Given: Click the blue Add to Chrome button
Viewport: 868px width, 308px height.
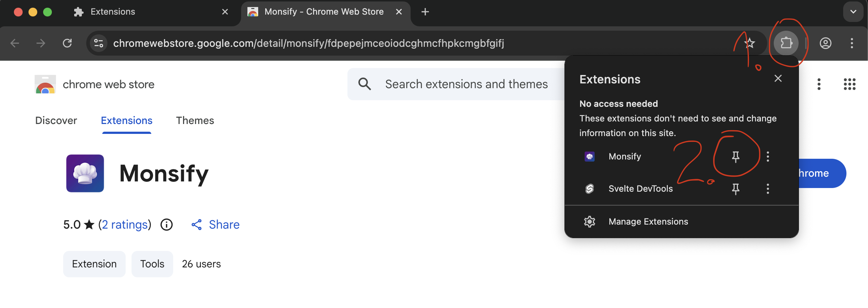Looking at the screenshot, I should click(822, 173).
